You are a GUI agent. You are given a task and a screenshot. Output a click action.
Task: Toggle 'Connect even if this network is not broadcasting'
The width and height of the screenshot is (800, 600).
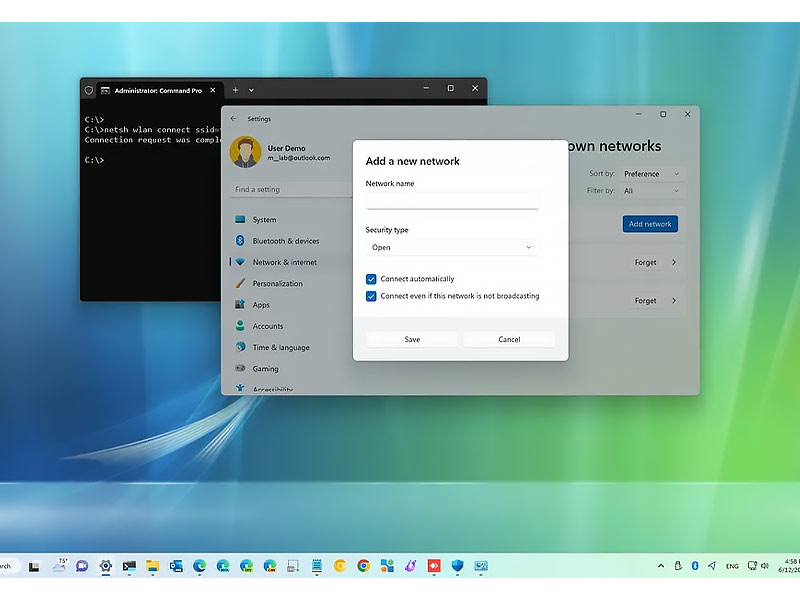[371, 296]
